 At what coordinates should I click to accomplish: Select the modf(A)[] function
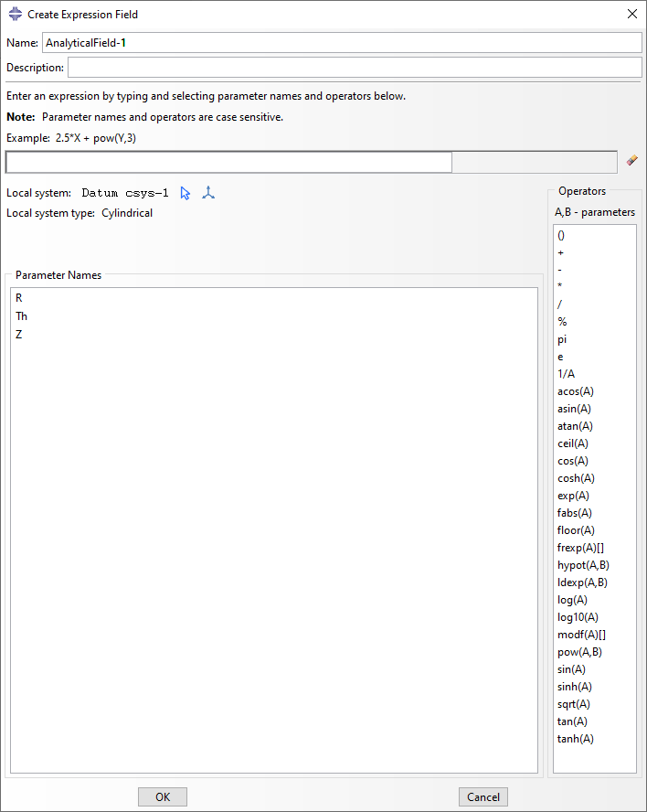pos(581,635)
